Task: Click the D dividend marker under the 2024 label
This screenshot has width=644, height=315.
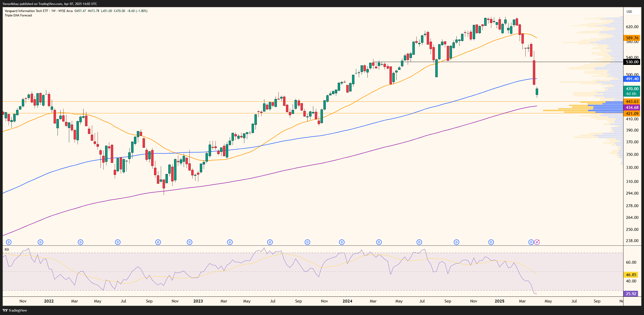Action: click(342, 242)
